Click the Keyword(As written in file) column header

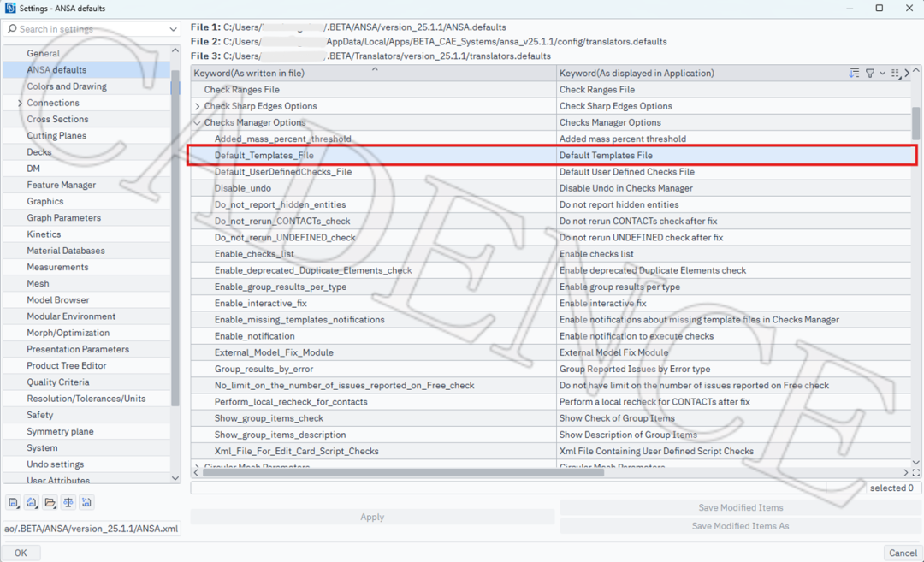click(x=374, y=73)
